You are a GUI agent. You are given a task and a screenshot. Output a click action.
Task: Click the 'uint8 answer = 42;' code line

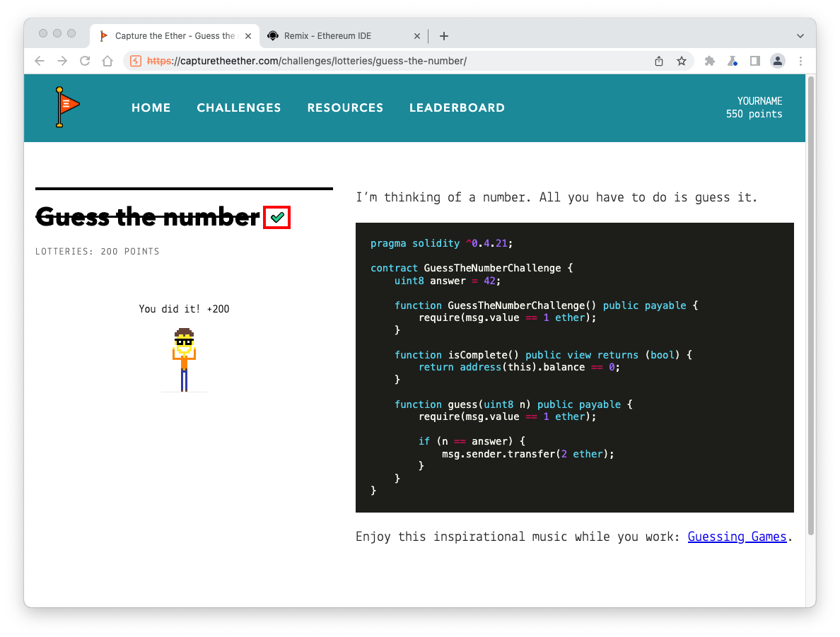[x=448, y=281]
